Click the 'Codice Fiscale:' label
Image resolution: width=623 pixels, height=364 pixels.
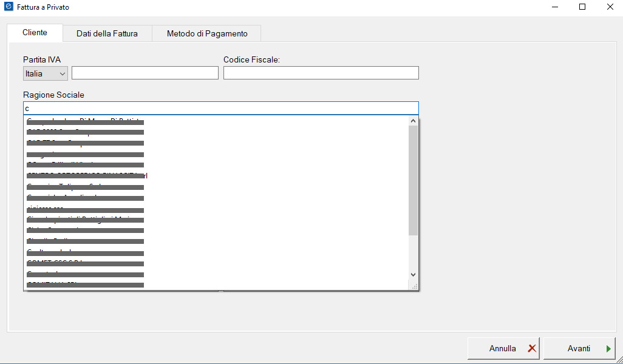point(252,60)
